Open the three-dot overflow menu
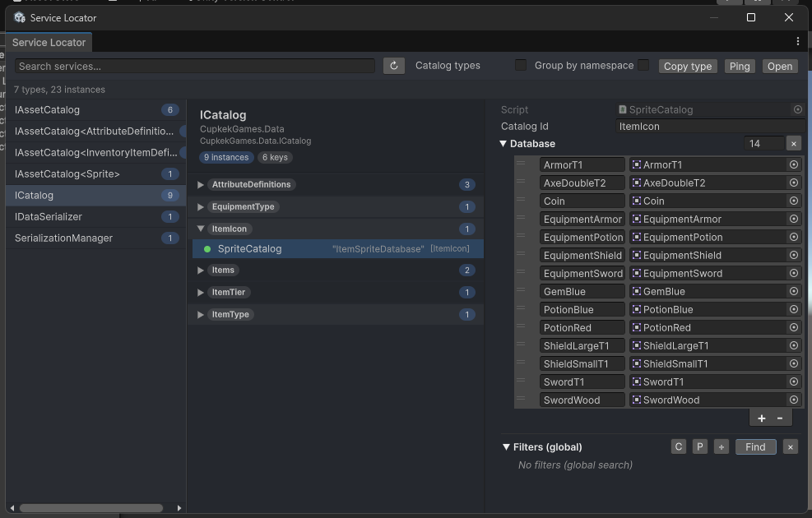812x518 pixels. [797, 40]
